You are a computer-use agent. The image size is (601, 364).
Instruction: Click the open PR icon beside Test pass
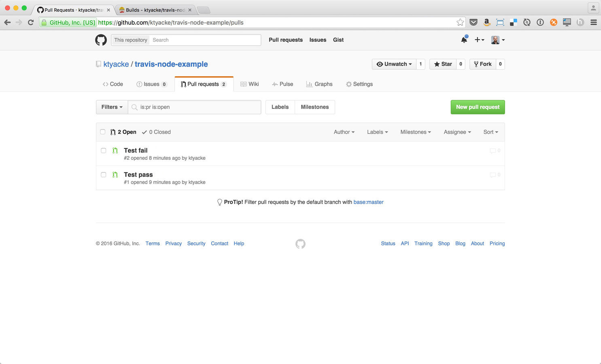(115, 175)
